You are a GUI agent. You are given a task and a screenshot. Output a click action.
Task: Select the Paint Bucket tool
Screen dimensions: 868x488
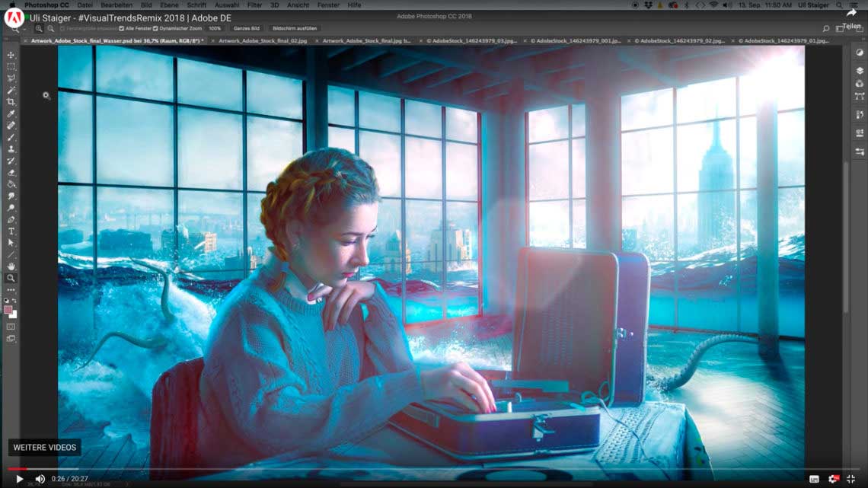click(x=11, y=184)
